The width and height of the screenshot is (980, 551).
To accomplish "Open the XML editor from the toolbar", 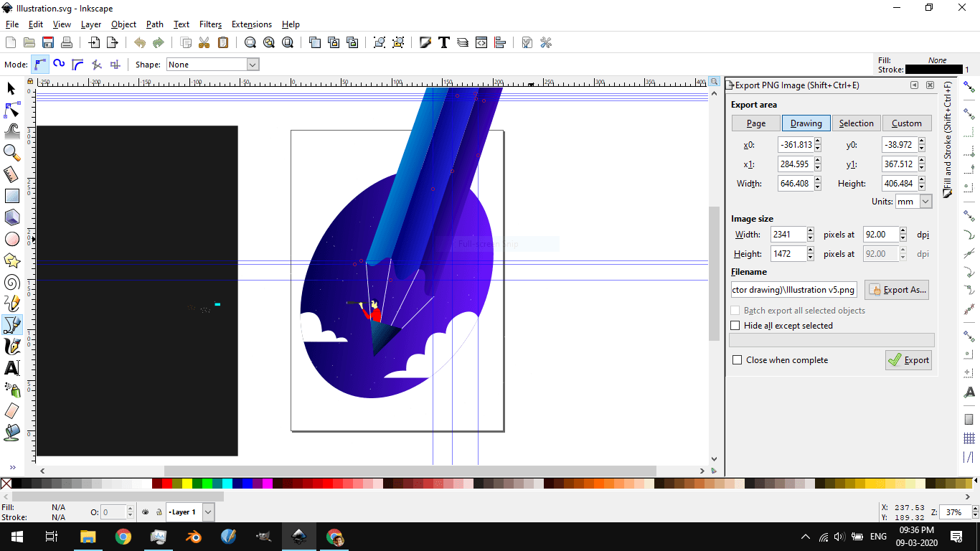I will coord(481,42).
